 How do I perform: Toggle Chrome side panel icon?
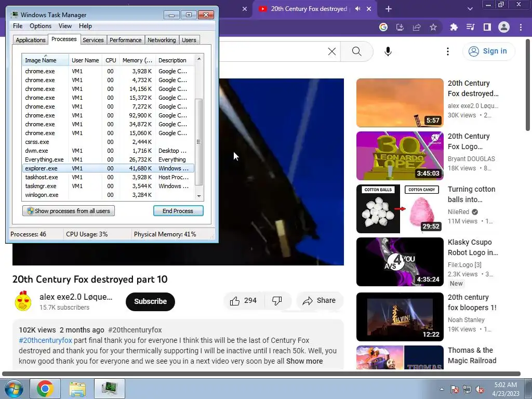[487, 27]
